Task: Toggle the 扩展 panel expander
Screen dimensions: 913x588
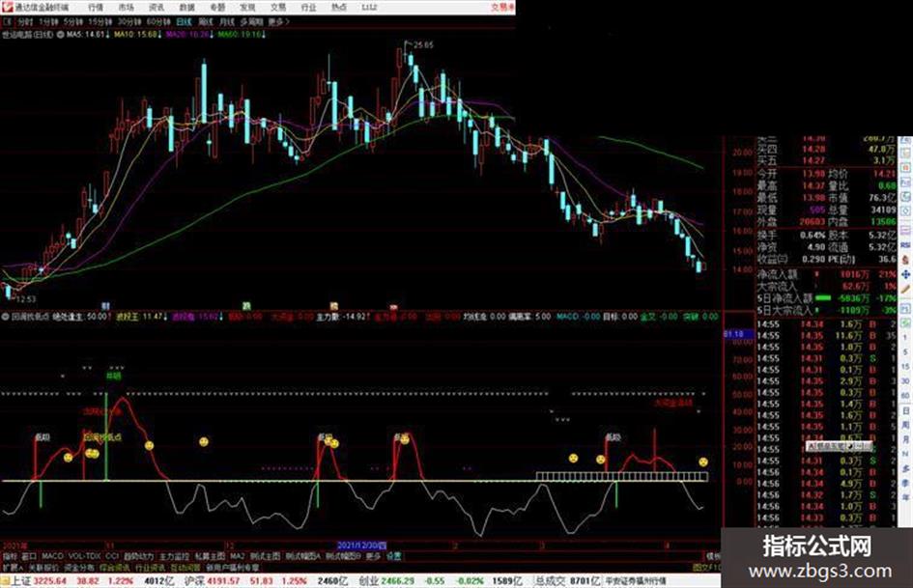Action: click(x=13, y=567)
